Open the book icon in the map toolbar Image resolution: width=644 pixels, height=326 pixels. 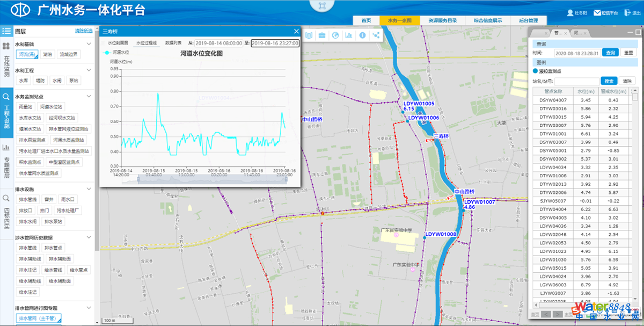point(309,35)
